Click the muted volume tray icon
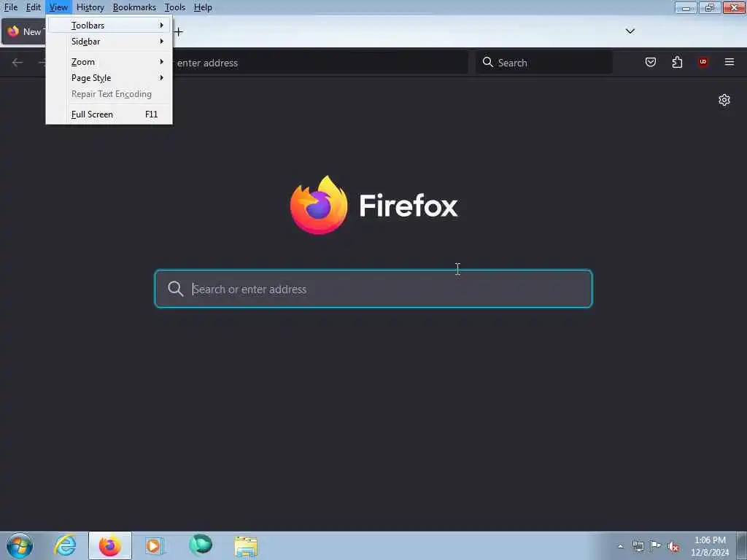The image size is (747, 560). [673, 547]
